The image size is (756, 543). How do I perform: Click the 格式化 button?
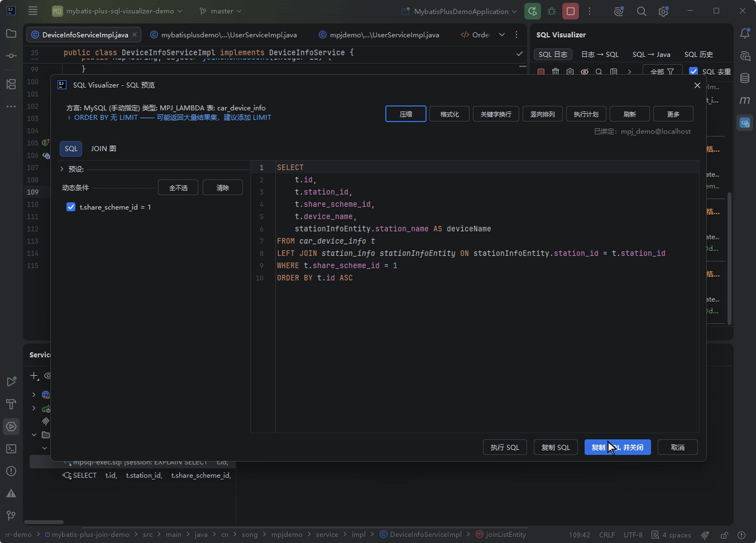click(x=449, y=114)
